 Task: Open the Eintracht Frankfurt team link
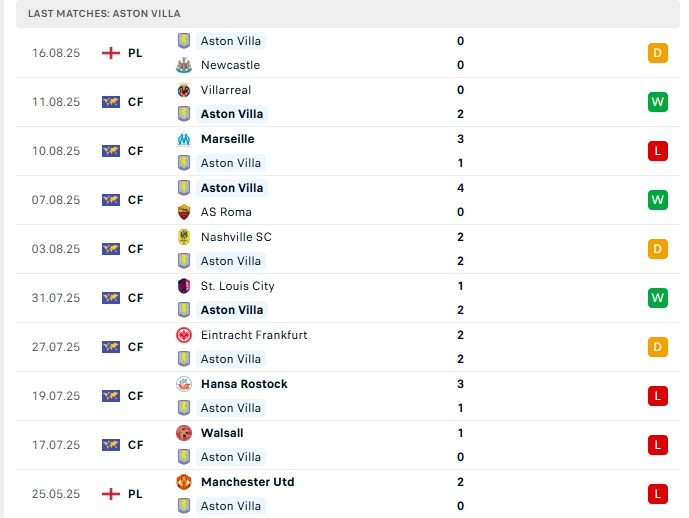pyautogui.click(x=254, y=335)
